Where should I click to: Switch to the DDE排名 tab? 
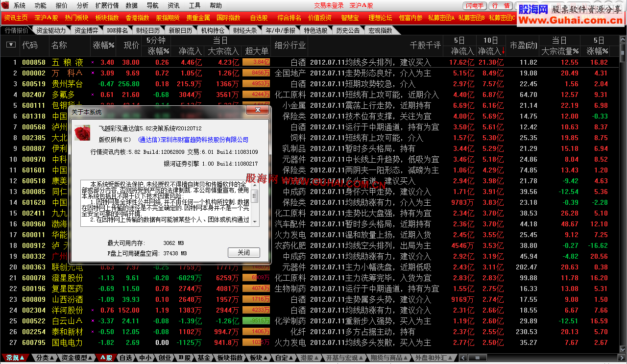click(117, 30)
